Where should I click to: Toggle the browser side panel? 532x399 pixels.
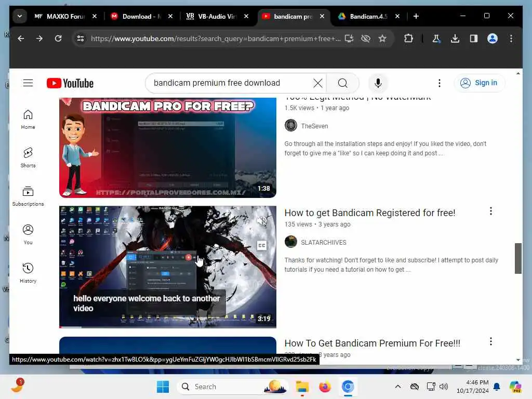pos(474,38)
